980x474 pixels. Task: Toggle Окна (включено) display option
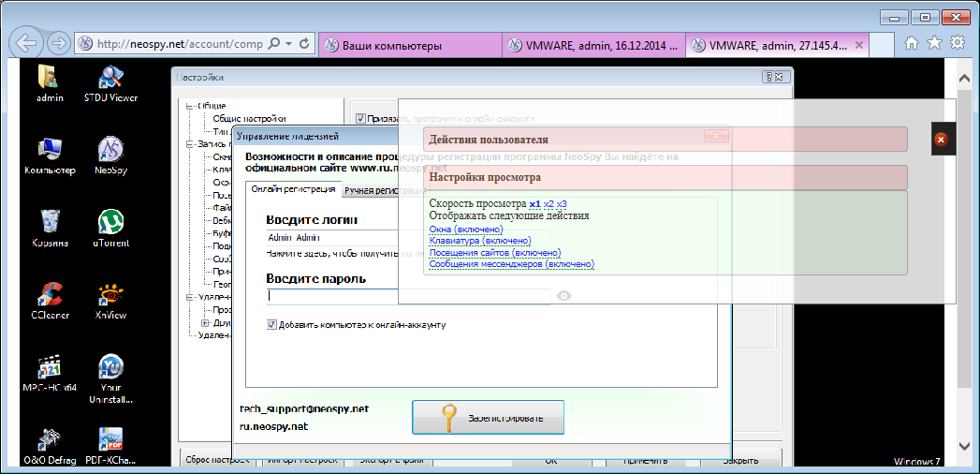(466, 230)
